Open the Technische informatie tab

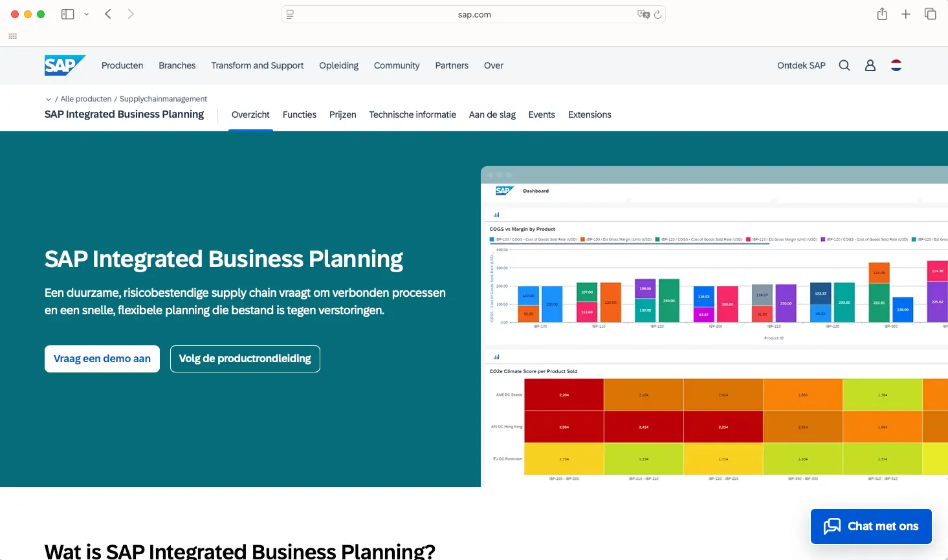point(413,114)
